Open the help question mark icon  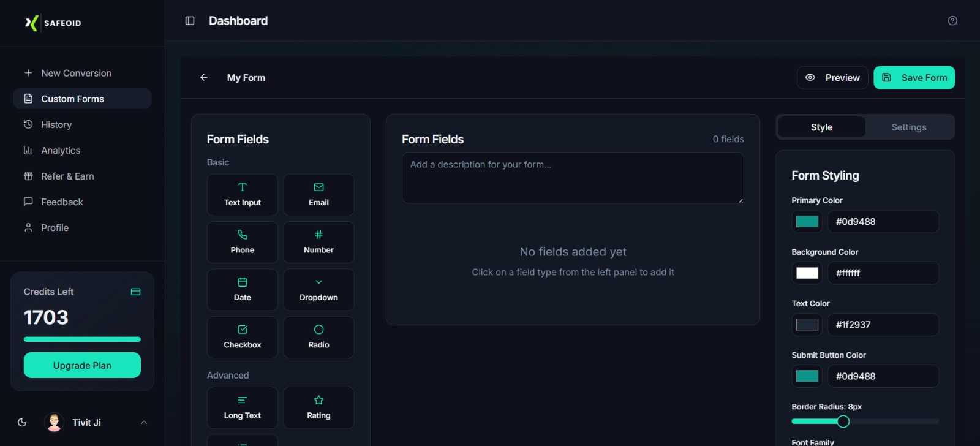[952, 21]
